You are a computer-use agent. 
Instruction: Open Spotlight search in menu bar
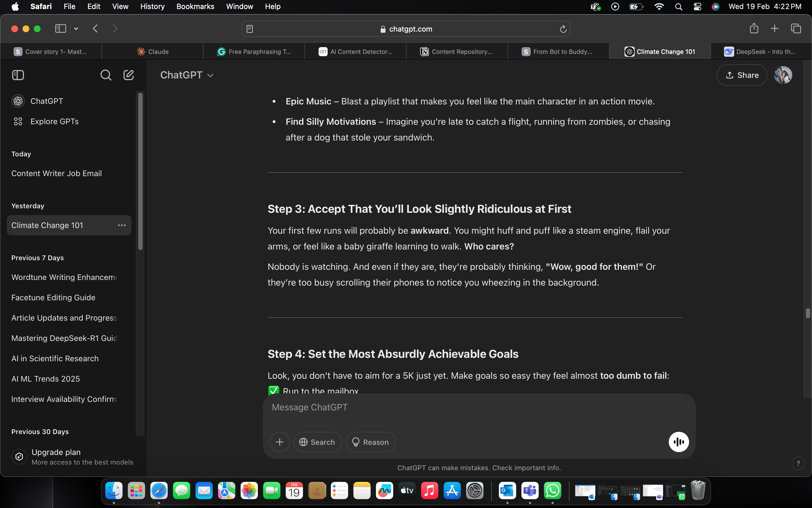(678, 7)
